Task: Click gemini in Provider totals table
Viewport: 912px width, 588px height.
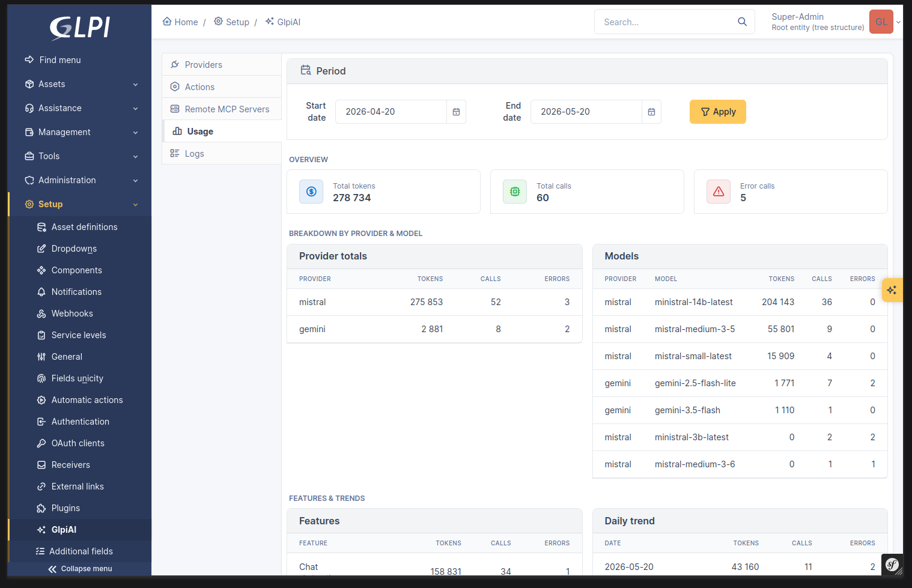Action: [x=312, y=329]
